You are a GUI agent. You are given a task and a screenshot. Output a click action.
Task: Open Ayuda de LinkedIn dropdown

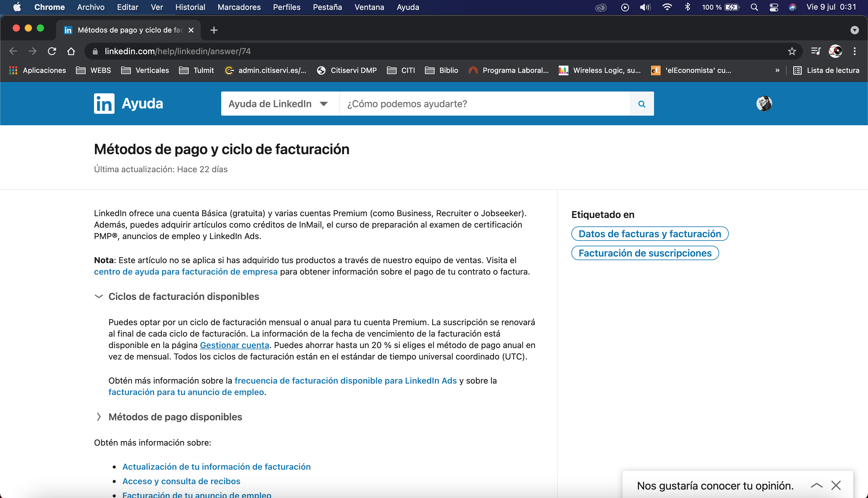pos(278,104)
